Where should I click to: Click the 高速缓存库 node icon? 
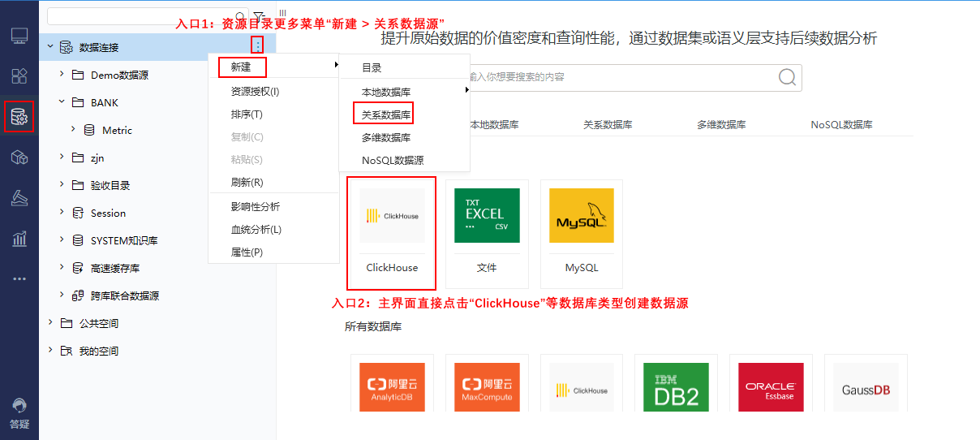[78, 268]
